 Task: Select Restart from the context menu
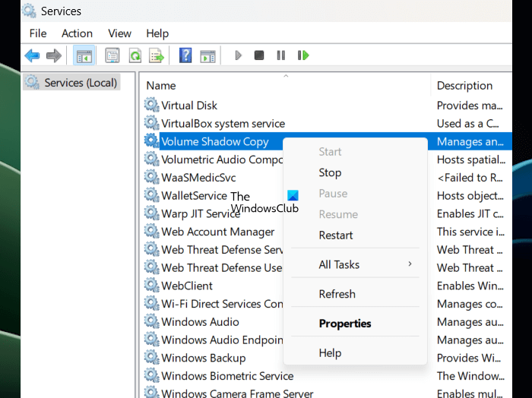pos(336,235)
